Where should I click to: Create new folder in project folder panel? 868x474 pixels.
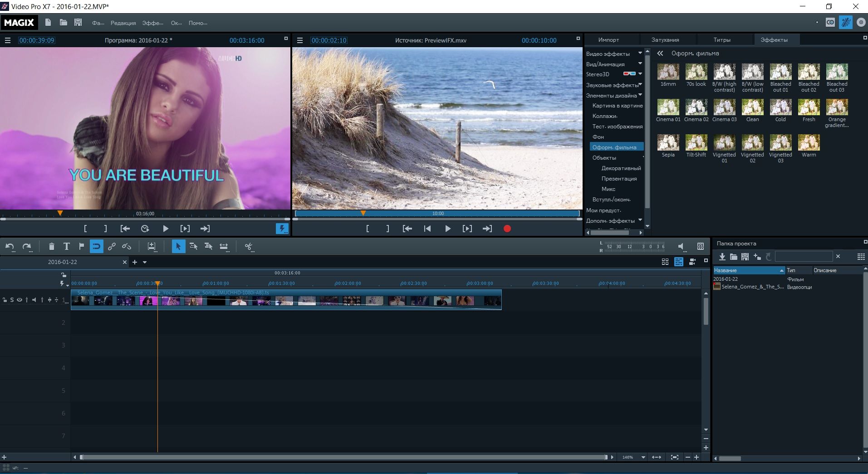(x=757, y=257)
